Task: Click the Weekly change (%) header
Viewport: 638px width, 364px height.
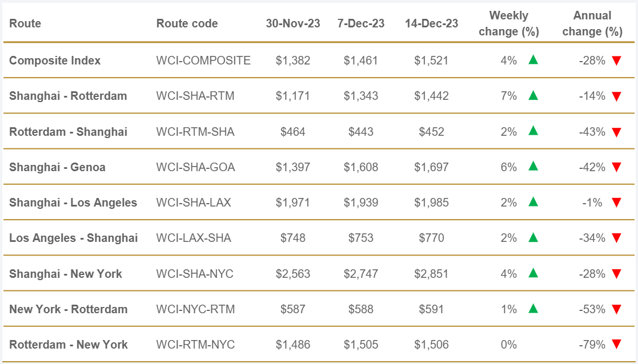Action: pos(508,23)
